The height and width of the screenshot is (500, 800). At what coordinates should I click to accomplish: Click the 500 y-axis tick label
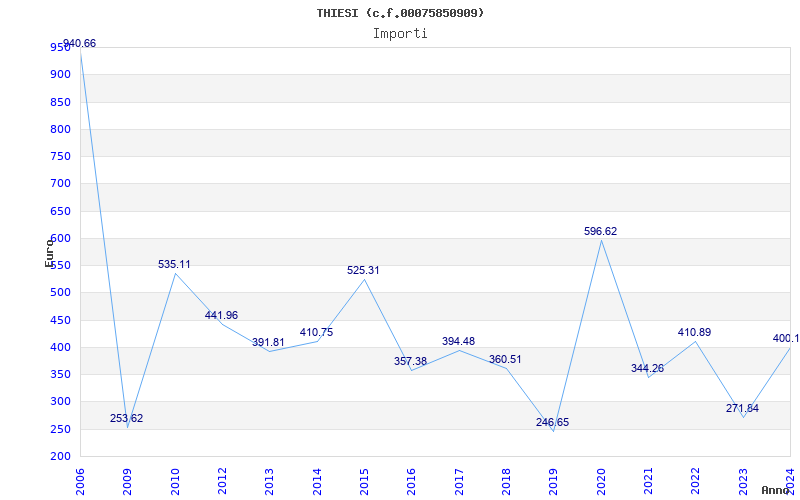pos(60,293)
